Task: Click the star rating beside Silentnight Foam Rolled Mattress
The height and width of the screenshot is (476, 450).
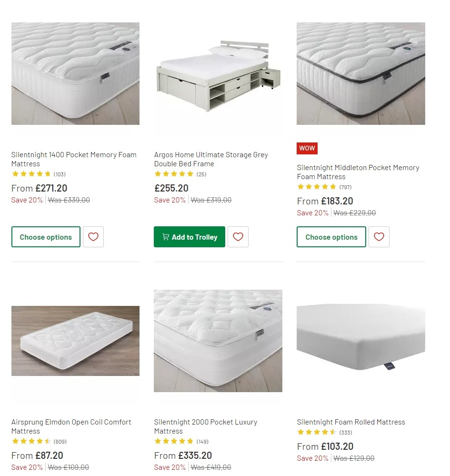Action: 317,432
